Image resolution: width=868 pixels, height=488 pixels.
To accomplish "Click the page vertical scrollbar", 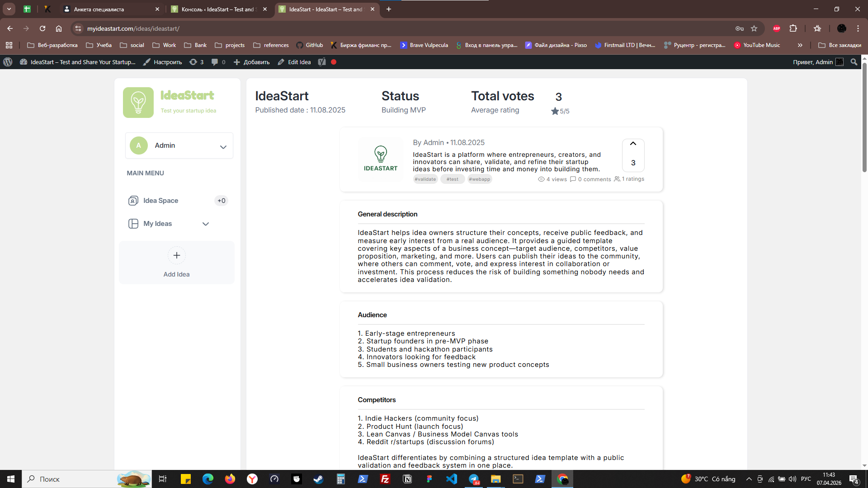I will (x=864, y=117).
